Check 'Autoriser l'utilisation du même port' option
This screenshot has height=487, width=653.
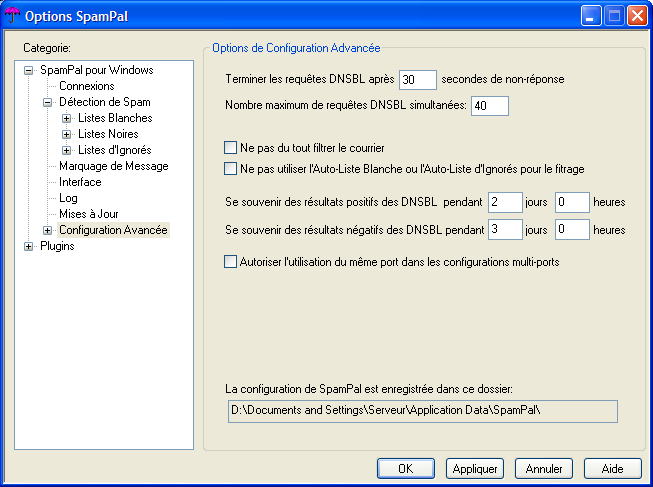click(x=230, y=262)
